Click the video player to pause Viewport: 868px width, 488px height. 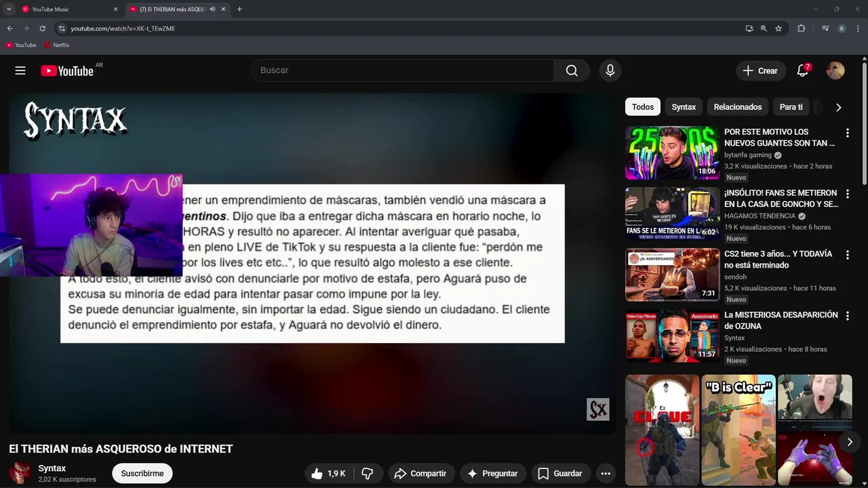313,263
